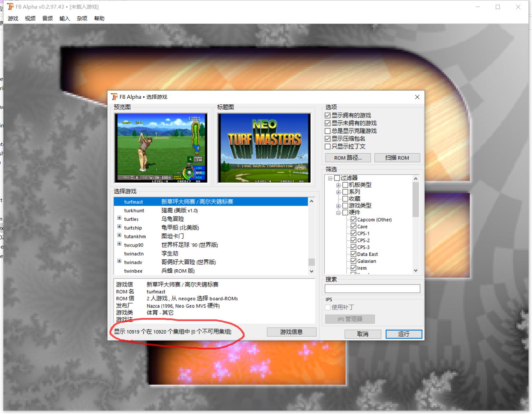The image size is (532, 414).
Task: Uncheck the CPS-1 hardware filter
Action: click(353, 233)
